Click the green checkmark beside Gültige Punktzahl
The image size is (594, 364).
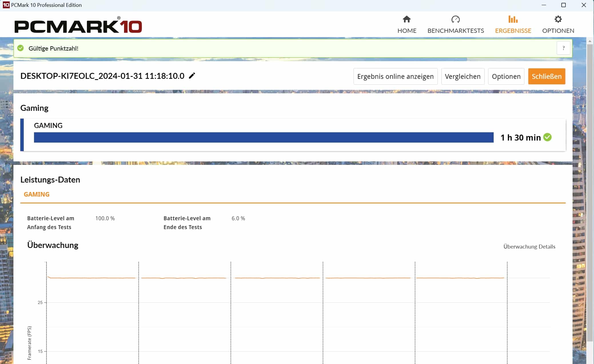[x=21, y=48]
